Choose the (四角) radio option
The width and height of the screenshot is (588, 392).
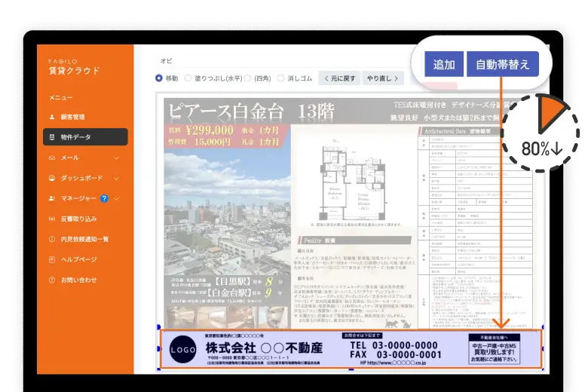pyautogui.click(x=247, y=78)
